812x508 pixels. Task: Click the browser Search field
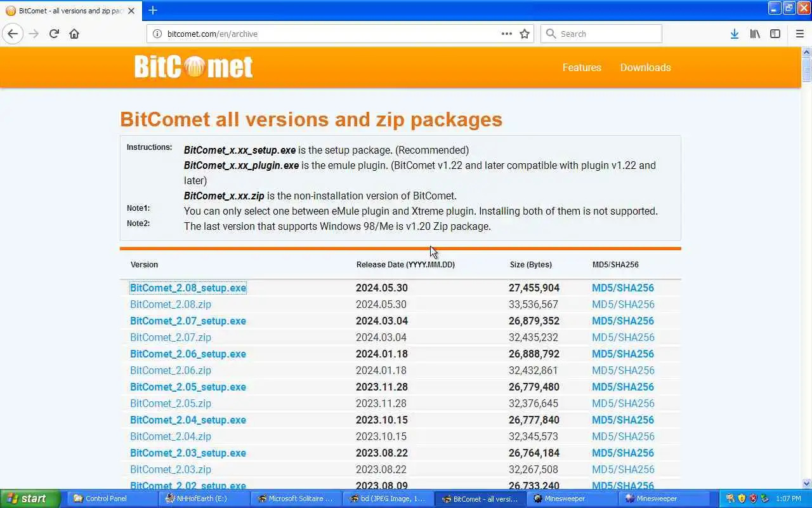pos(601,34)
